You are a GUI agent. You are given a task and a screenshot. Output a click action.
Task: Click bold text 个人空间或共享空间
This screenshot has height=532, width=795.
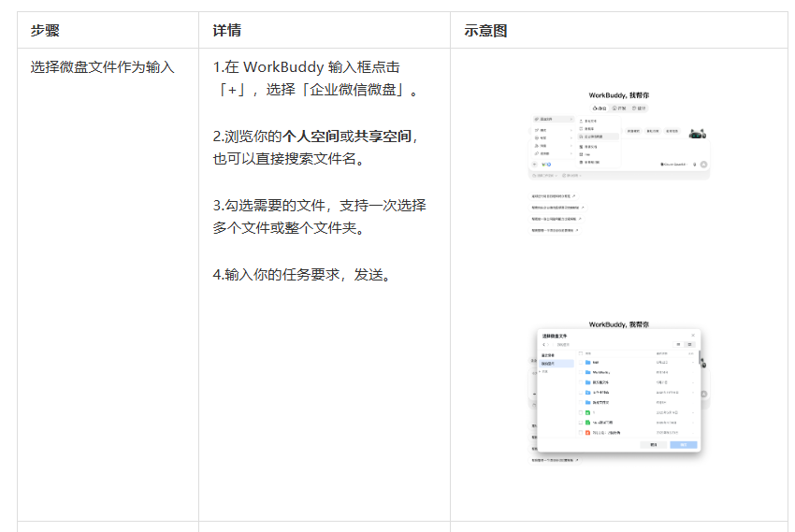click(x=346, y=136)
